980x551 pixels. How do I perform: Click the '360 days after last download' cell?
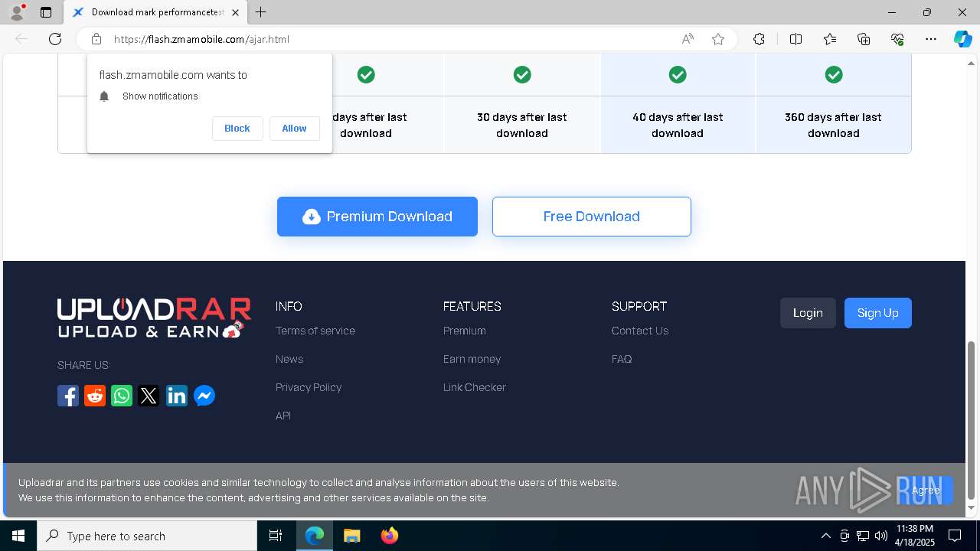[x=834, y=125]
